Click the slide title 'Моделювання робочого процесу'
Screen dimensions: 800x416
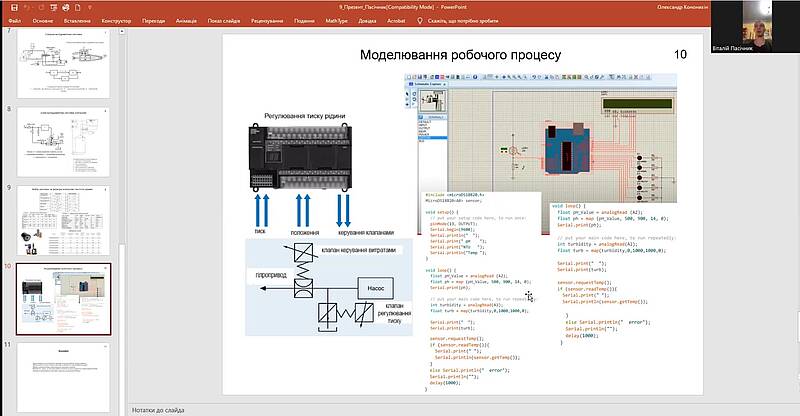460,55
